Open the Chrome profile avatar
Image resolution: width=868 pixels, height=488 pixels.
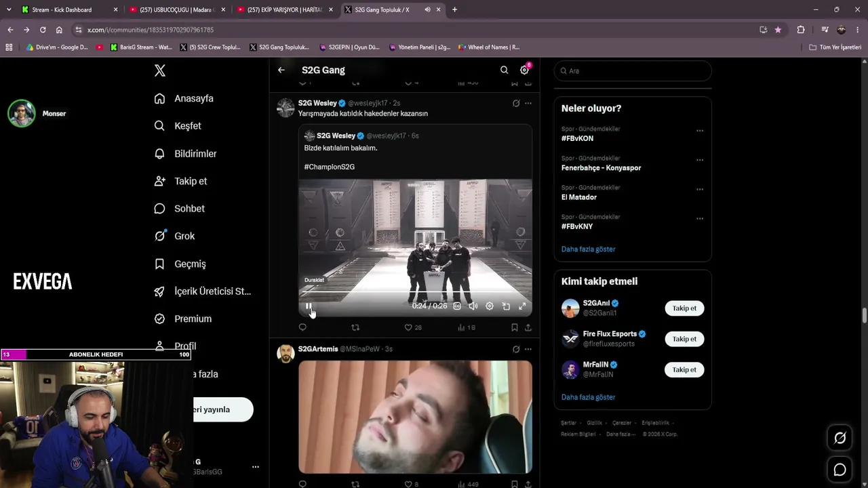click(x=841, y=30)
